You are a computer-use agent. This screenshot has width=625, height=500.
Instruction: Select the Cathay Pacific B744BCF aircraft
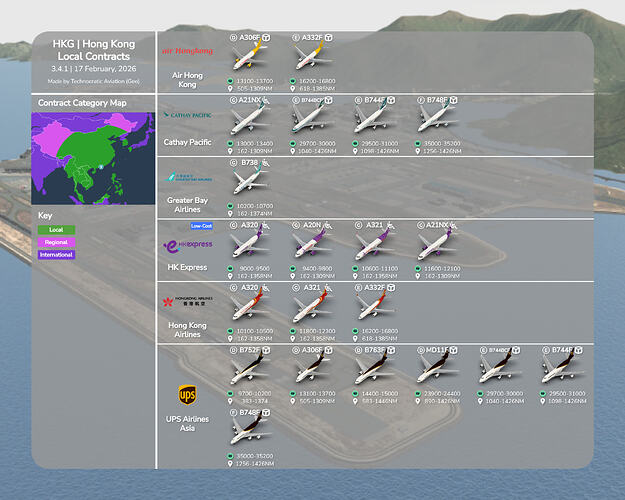point(313,119)
